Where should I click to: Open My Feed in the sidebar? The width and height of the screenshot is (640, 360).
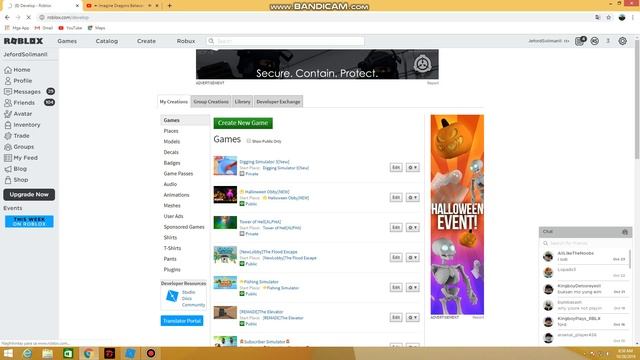tap(21, 158)
